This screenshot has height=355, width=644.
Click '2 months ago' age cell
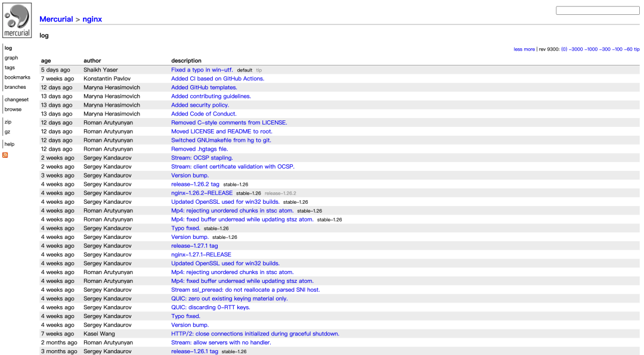59,342
